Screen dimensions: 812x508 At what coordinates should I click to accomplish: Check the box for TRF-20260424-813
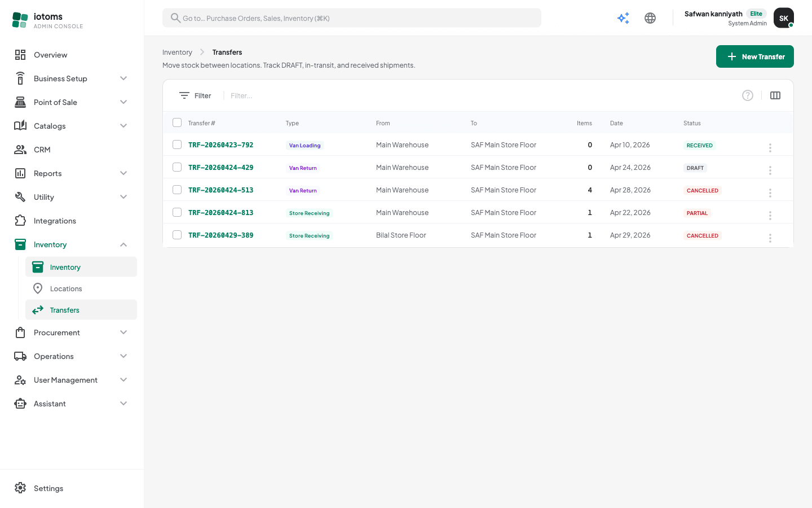[x=177, y=212]
